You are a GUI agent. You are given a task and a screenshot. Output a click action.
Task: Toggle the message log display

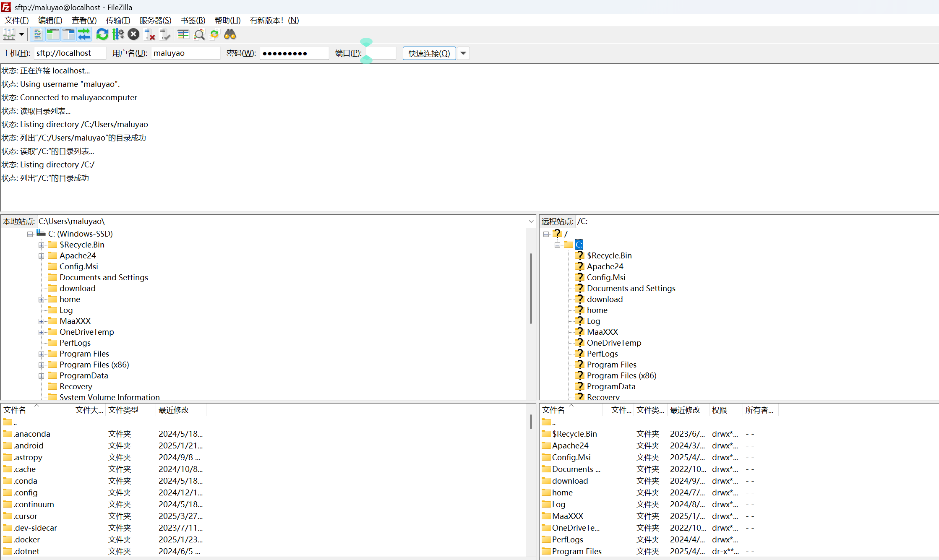[x=37, y=34]
